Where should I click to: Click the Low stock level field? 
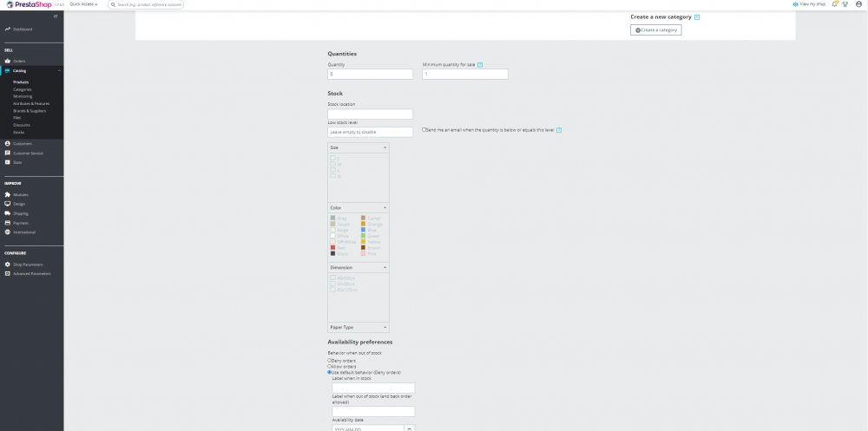(x=371, y=132)
